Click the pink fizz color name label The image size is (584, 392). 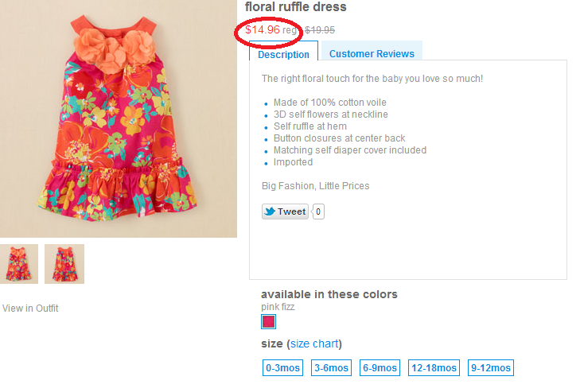pos(279,306)
